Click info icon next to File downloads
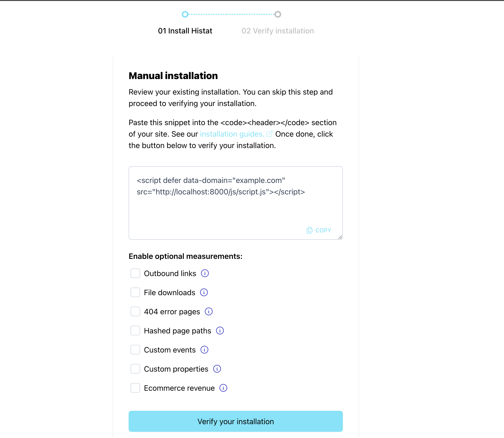The image size is (504, 438). [204, 292]
